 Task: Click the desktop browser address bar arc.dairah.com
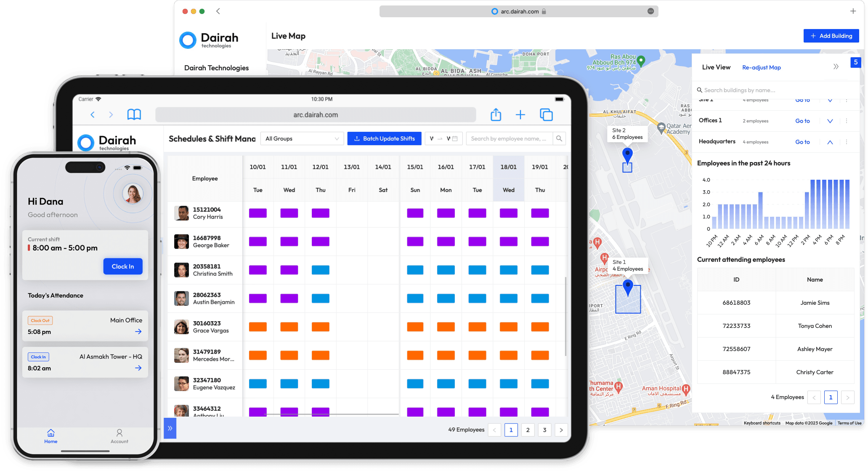click(x=519, y=11)
